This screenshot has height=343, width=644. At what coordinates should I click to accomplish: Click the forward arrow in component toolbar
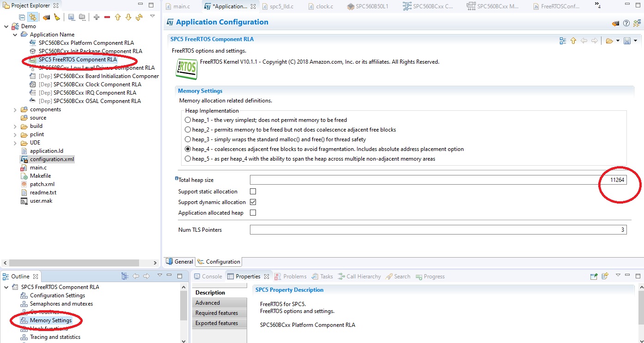pos(595,41)
